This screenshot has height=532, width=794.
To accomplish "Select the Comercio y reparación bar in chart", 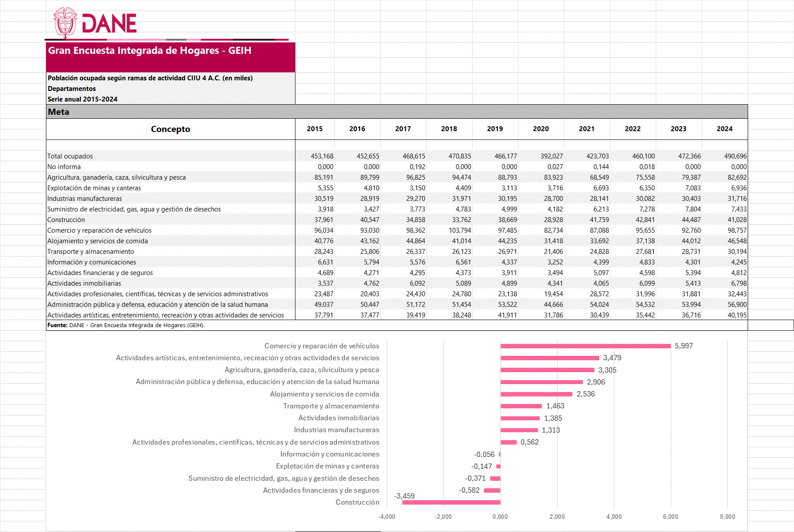I will (585, 346).
